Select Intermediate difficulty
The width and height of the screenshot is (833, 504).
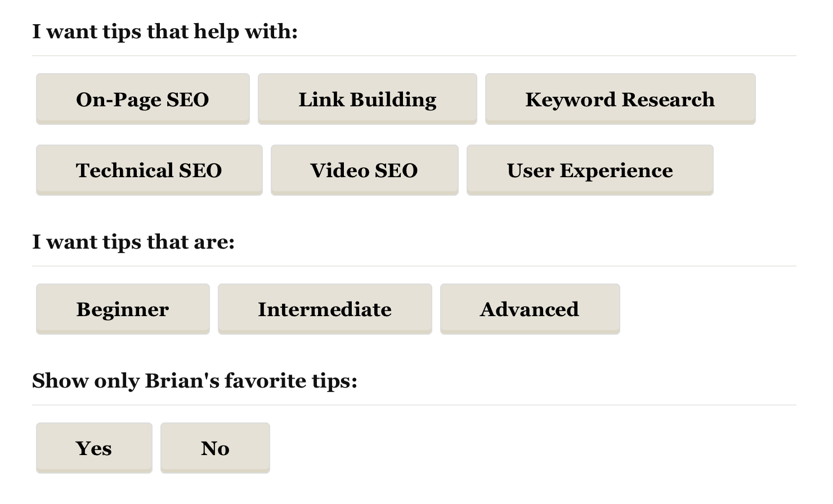[324, 309]
